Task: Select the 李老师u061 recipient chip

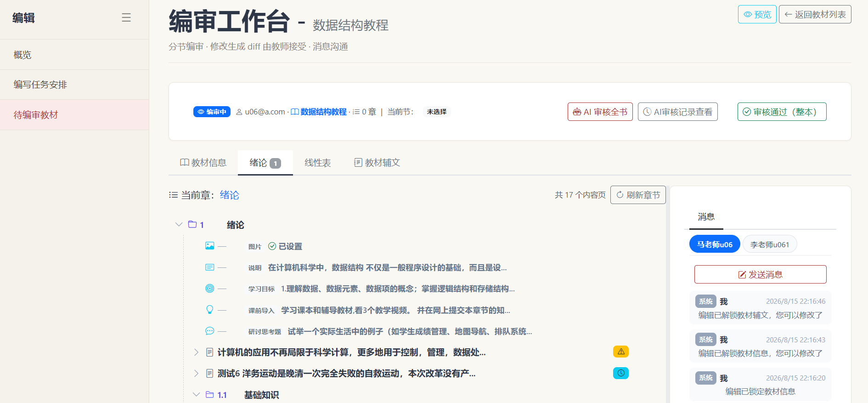Action: pyautogui.click(x=770, y=244)
